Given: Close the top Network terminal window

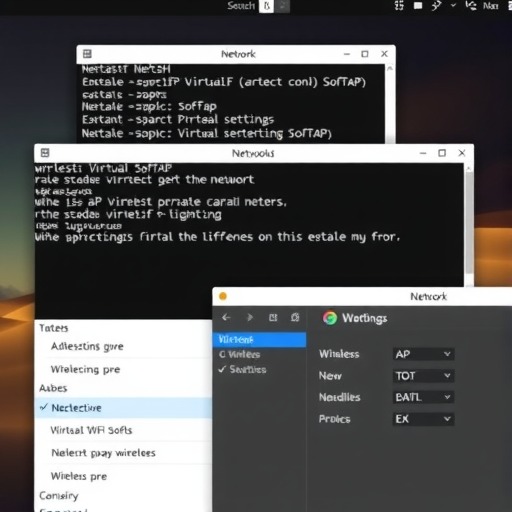Looking at the screenshot, I should pos(384,54).
